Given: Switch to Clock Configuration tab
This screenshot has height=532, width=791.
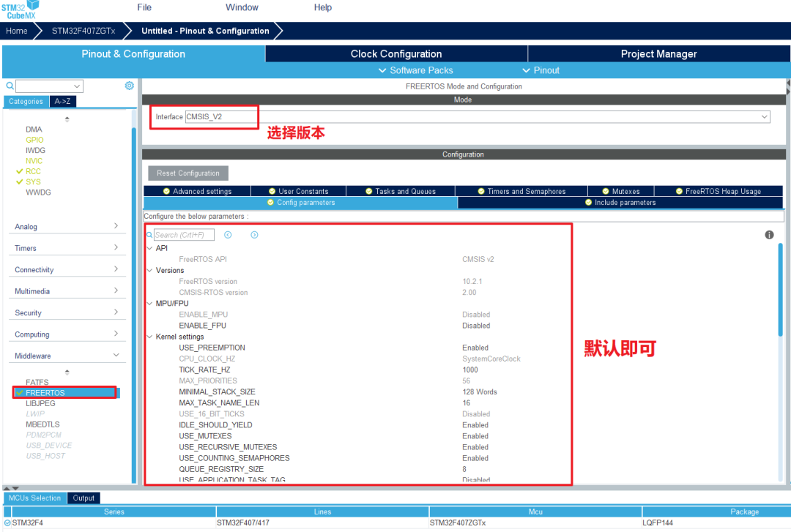Looking at the screenshot, I should tap(396, 54).
